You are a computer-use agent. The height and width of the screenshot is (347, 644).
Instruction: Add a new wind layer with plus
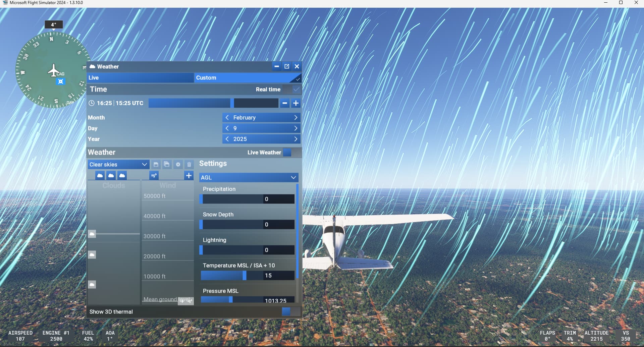(189, 175)
